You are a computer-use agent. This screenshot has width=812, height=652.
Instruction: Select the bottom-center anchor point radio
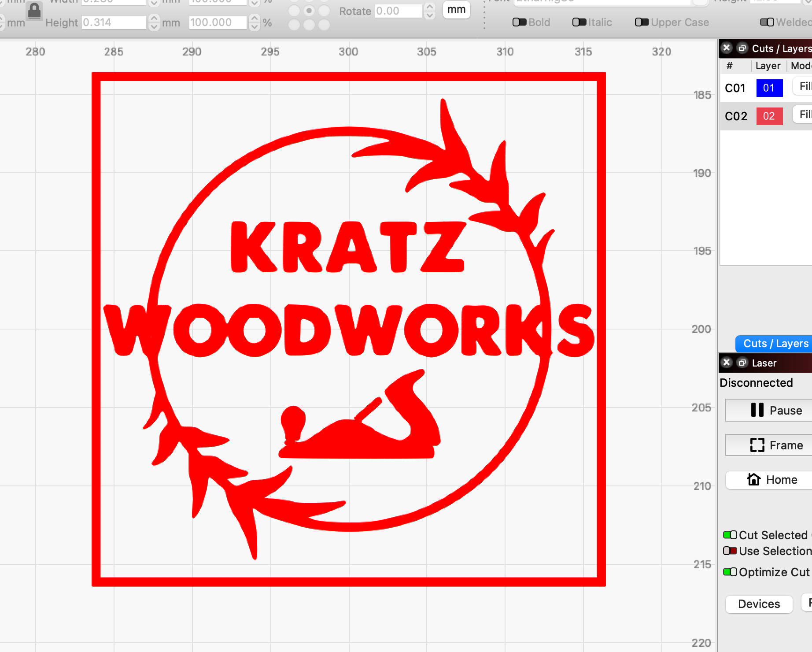tap(309, 25)
